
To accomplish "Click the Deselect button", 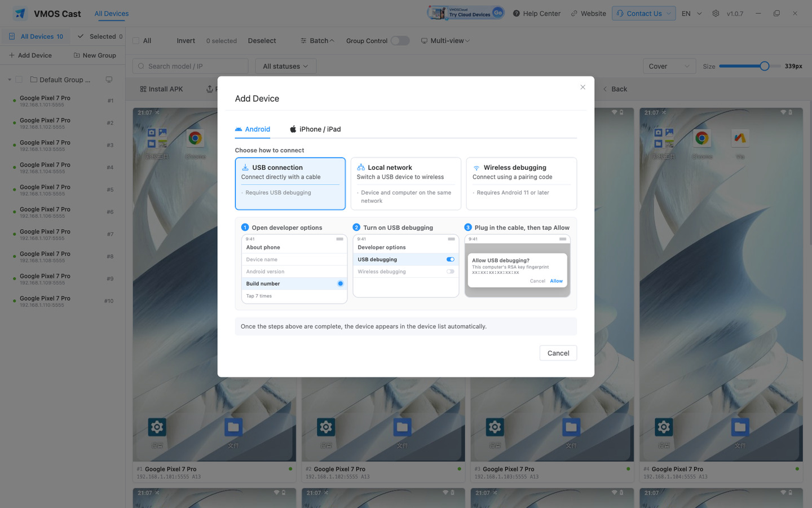I will (262, 41).
